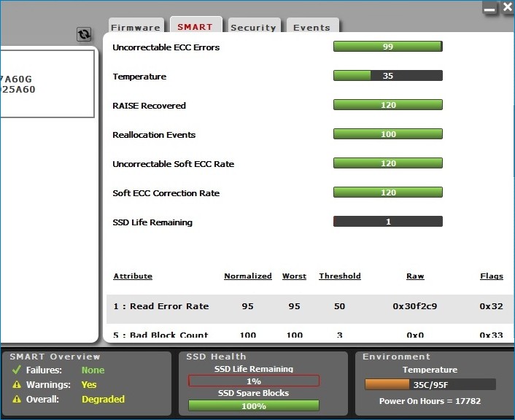Click the green checkmark beside Failures

pyautogui.click(x=17, y=370)
